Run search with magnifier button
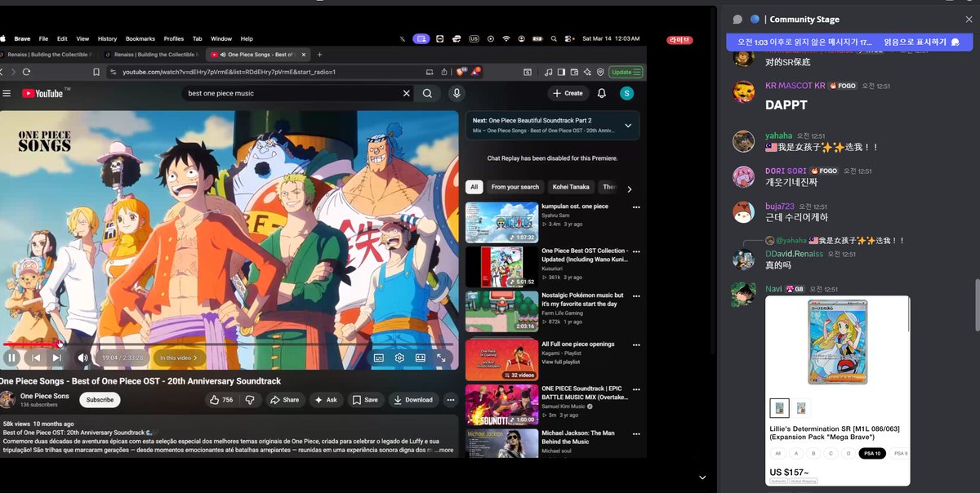Screen dimensions: 980x493 click(427, 94)
